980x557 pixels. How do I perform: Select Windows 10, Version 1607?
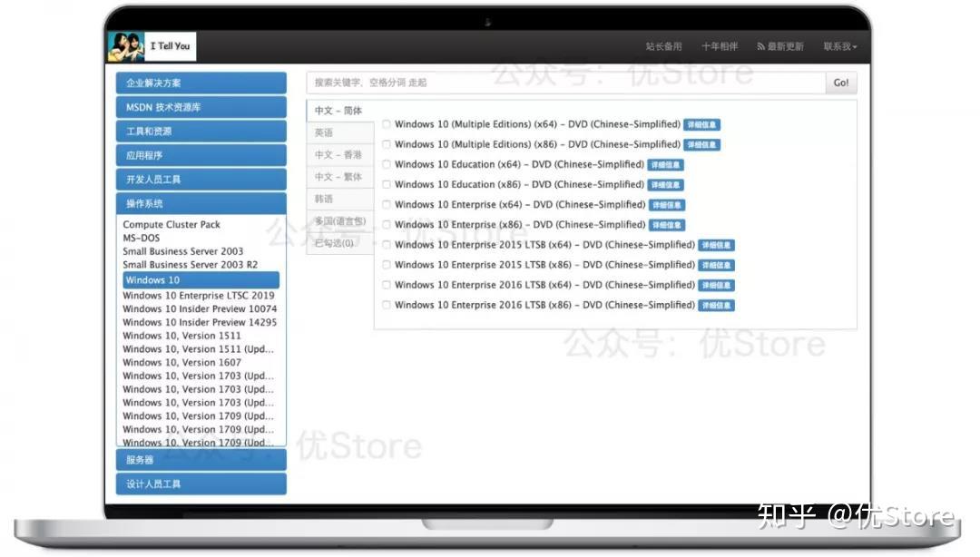[181, 363]
